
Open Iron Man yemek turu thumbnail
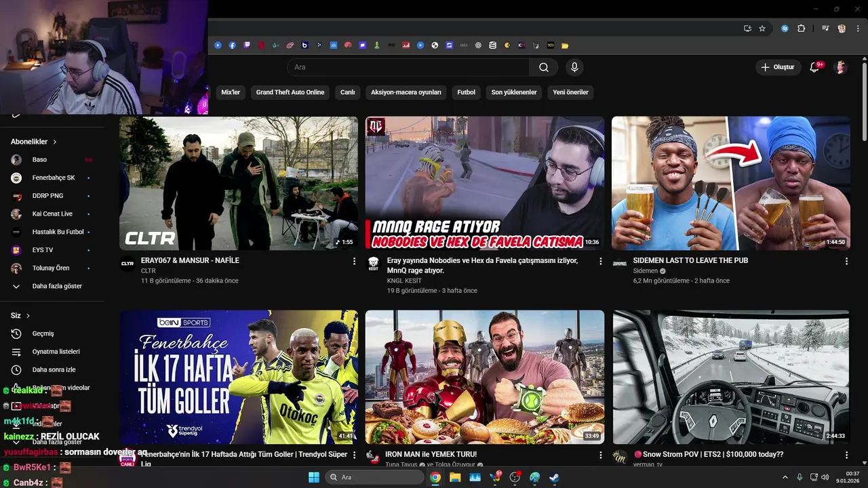pos(485,377)
